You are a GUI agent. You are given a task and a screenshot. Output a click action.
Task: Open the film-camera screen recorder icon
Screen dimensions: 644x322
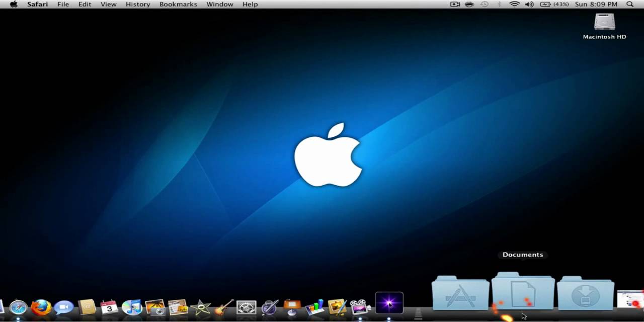360,307
